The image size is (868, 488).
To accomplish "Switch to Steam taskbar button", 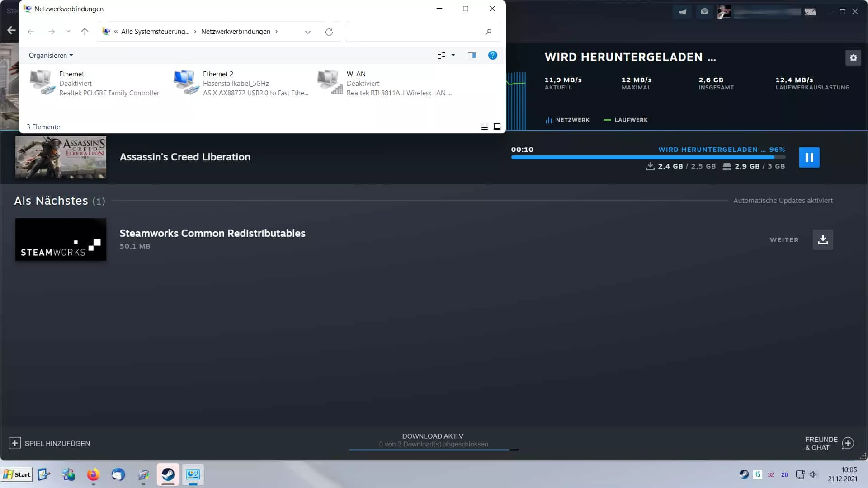I will click(168, 474).
